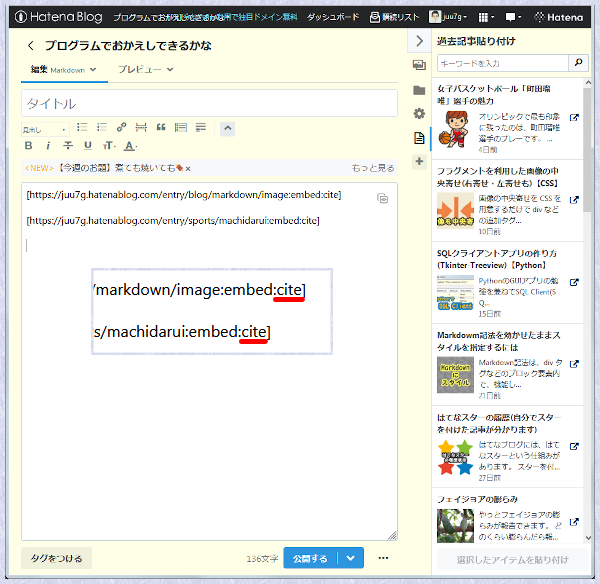This screenshot has width=600, height=584.
Task: Click もっと見る link
Action: pos(373,168)
